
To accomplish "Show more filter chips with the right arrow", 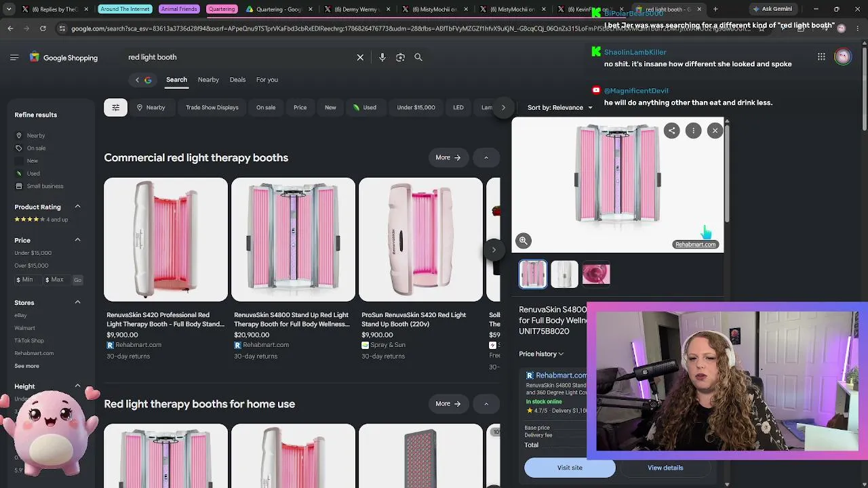I will click(503, 107).
